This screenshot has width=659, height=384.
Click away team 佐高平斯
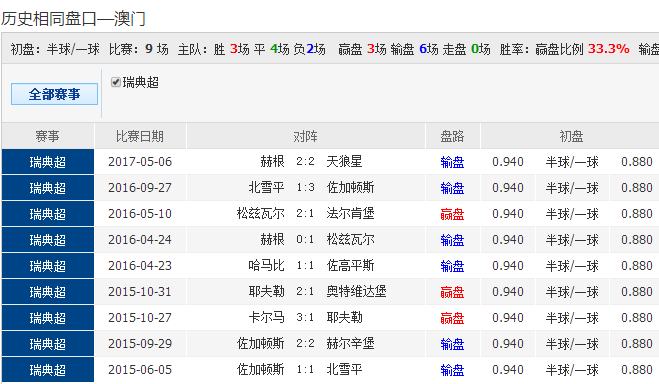[x=351, y=266]
